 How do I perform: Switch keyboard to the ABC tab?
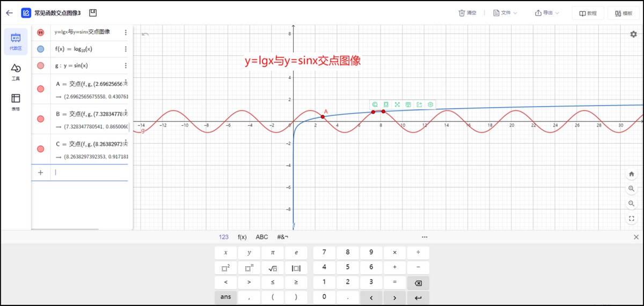pyautogui.click(x=262, y=237)
